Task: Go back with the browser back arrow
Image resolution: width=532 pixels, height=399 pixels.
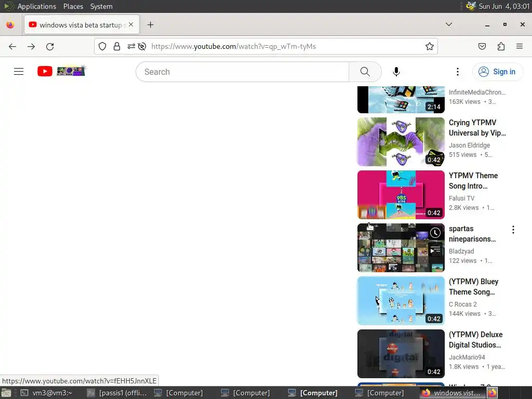Action: (x=12, y=46)
